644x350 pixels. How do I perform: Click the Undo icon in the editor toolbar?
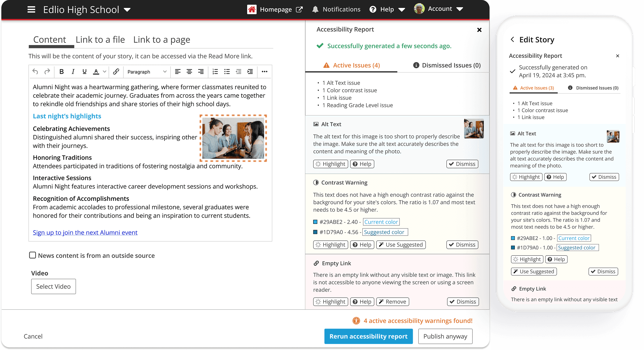point(35,72)
